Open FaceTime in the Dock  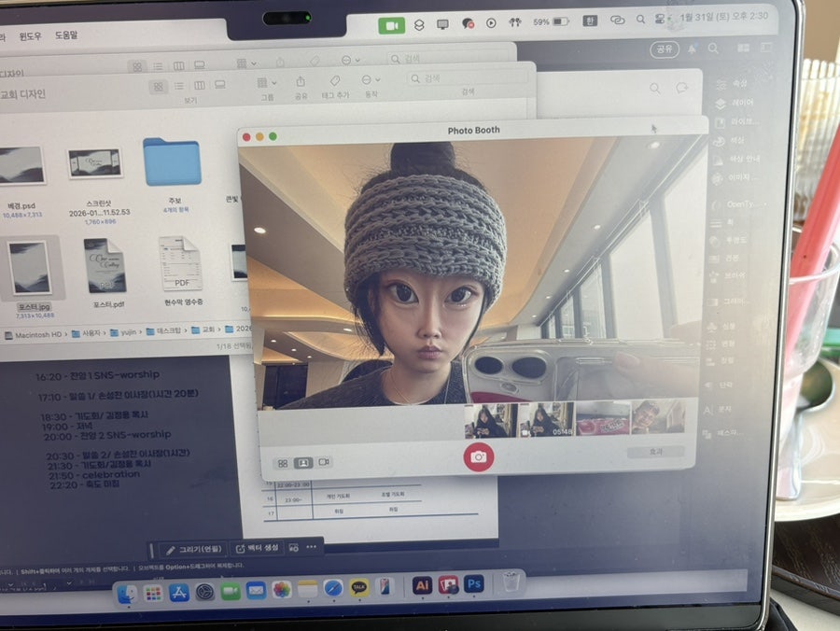231,592
